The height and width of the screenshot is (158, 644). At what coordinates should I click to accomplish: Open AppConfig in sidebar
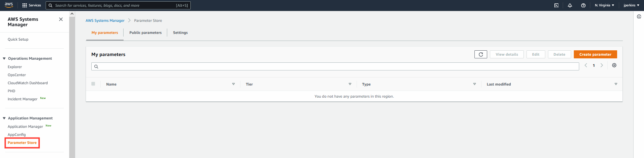(17, 135)
